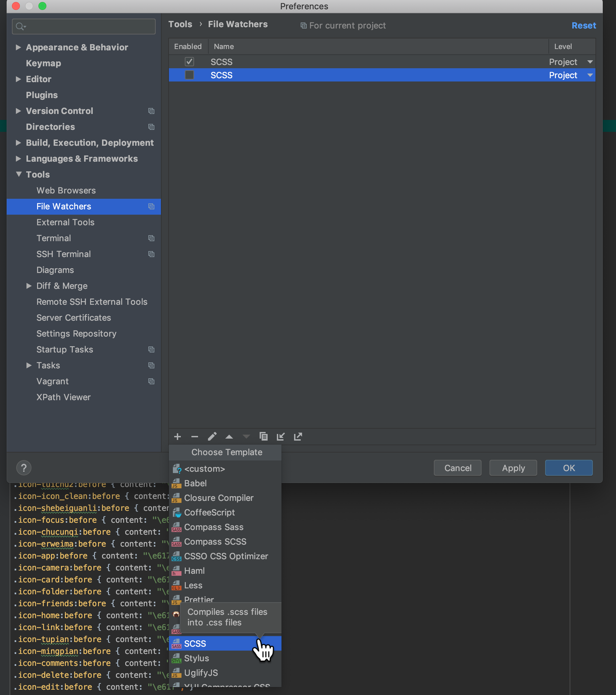Open the Keymap settings page
This screenshot has height=695, width=616.
(x=43, y=63)
